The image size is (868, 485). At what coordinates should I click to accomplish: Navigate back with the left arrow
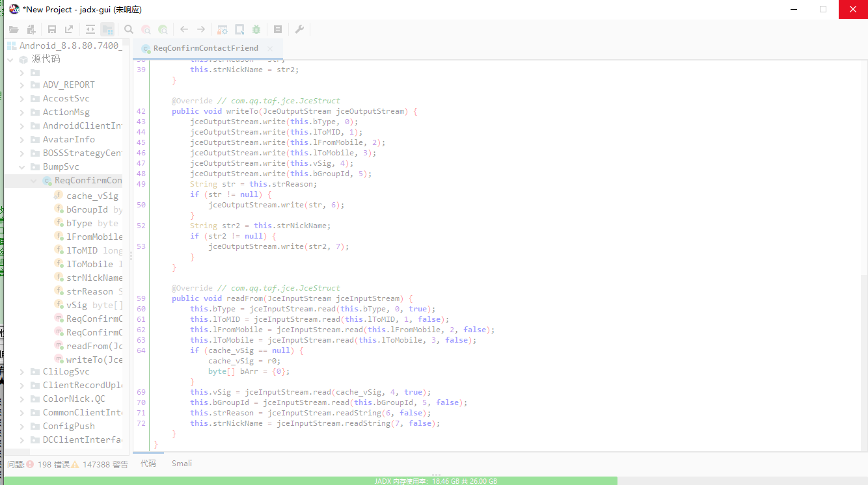coord(184,29)
